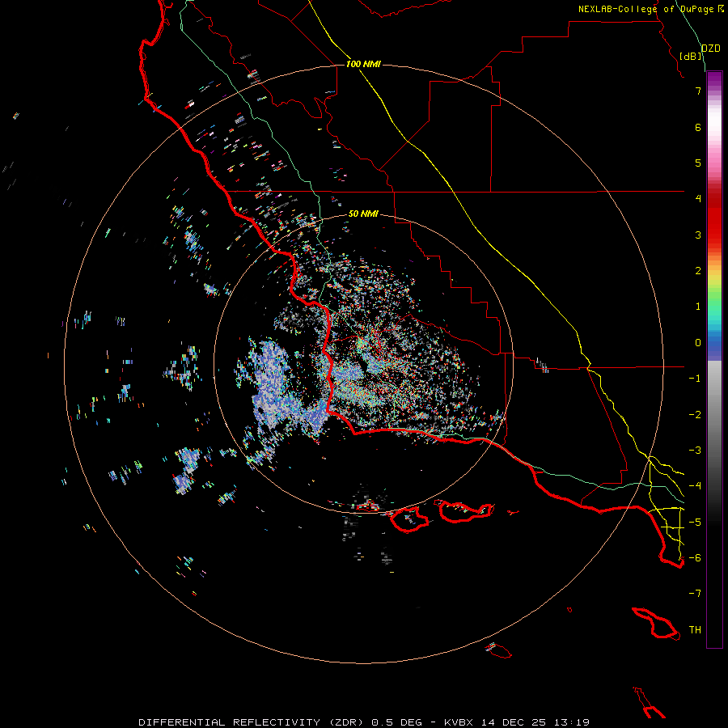
Task: Select the 3 value on the color scale
Action: pyautogui.click(x=698, y=235)
